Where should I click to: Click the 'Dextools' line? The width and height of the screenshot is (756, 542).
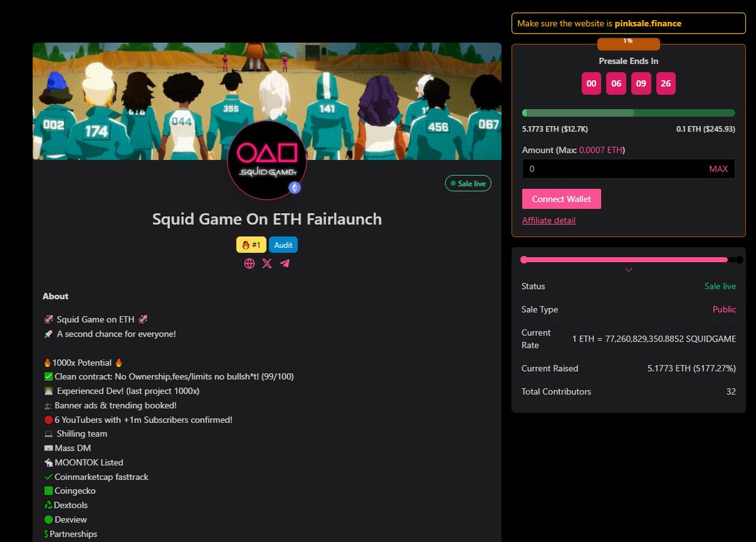(x=66, y=505)
